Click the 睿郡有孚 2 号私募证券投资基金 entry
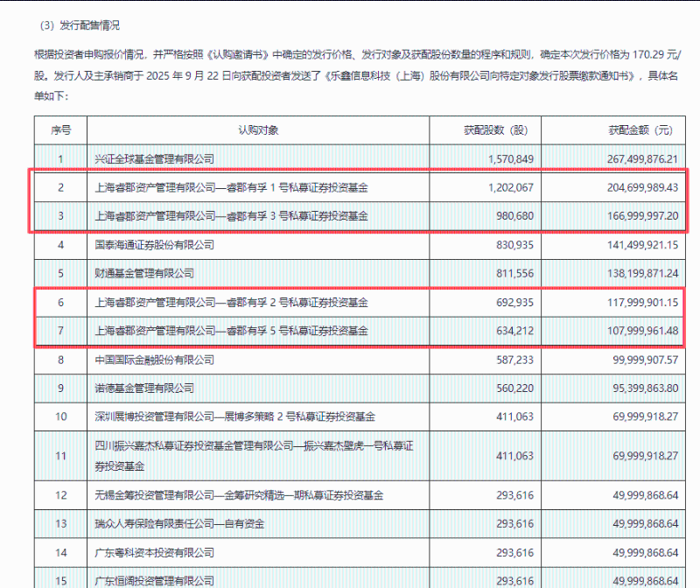This screenshot has height=588, width=700. pyautogui.click(x=231, y=303)
